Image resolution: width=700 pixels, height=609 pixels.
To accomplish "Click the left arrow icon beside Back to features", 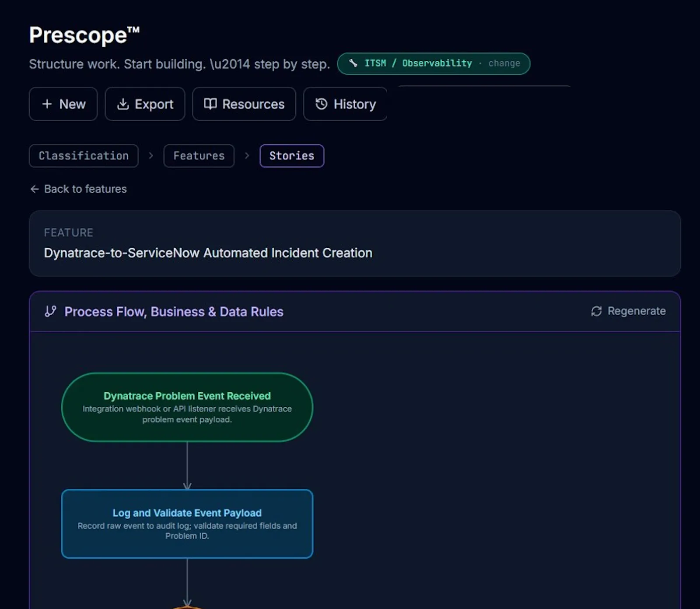I will point(35,189).
